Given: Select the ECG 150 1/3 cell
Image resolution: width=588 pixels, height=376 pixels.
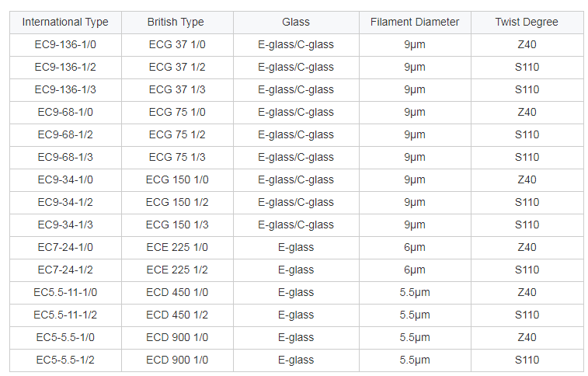Looking at the screenshot, I should pyautogui.click(x=177, y=225).
